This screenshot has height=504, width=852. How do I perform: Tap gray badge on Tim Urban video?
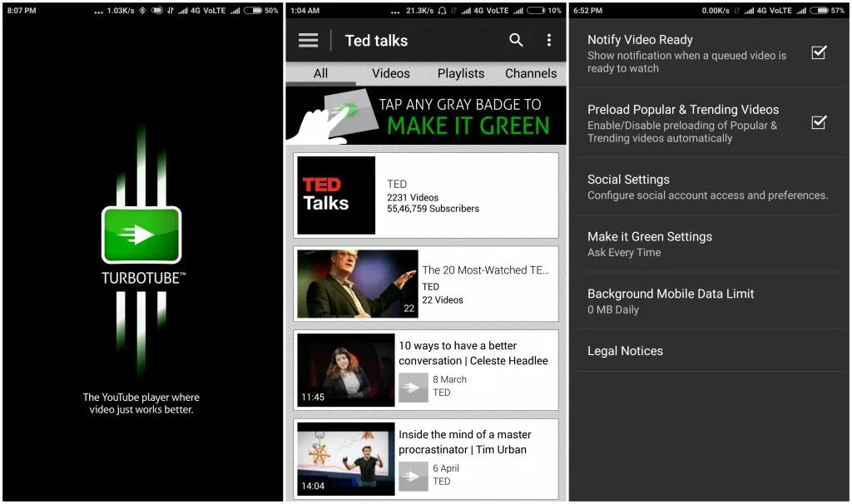413,477
